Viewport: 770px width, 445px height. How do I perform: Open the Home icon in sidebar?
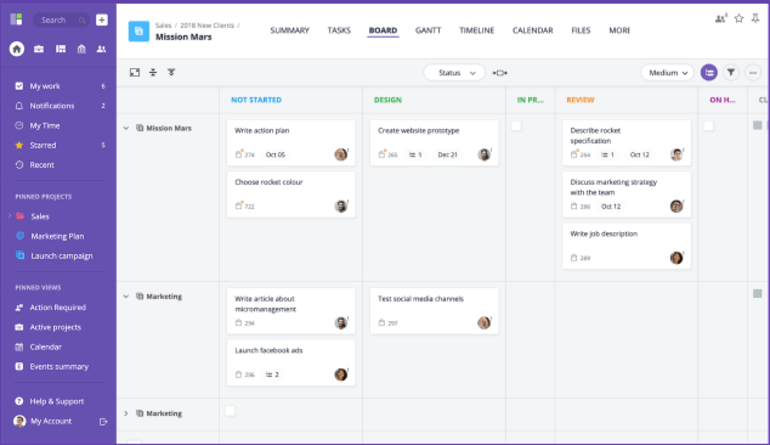click(x=17, y=49)
